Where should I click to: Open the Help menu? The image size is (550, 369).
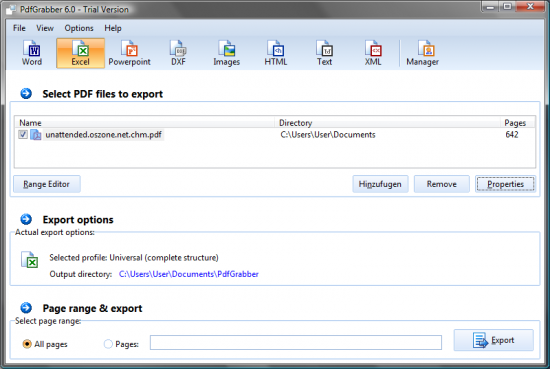[113, 28]
